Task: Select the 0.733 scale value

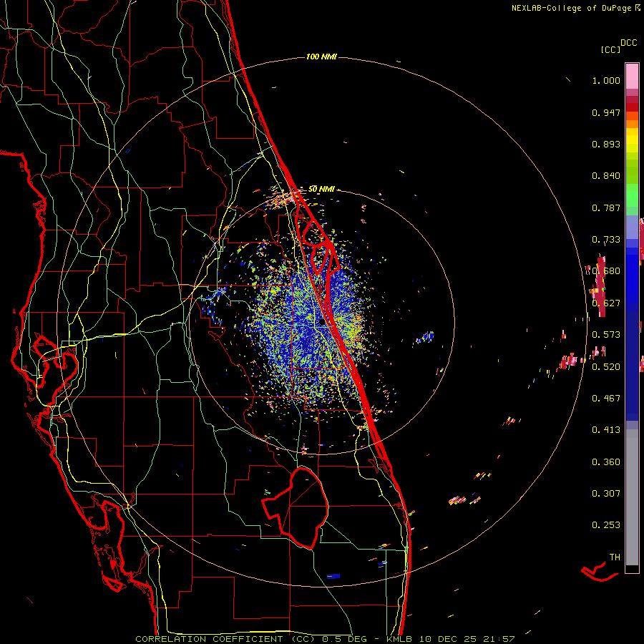Action: (x=606, y=240)
